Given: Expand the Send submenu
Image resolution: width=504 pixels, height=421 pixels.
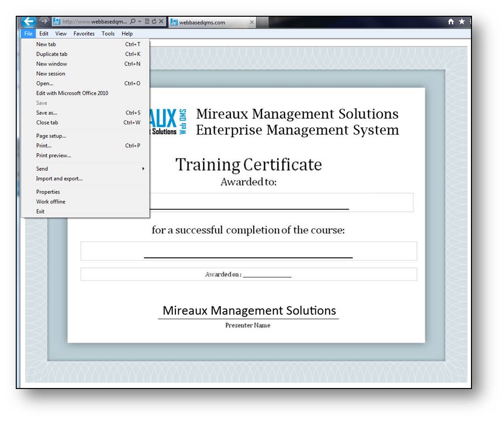Looking at the screenshot, I should [x=85, y=169].
